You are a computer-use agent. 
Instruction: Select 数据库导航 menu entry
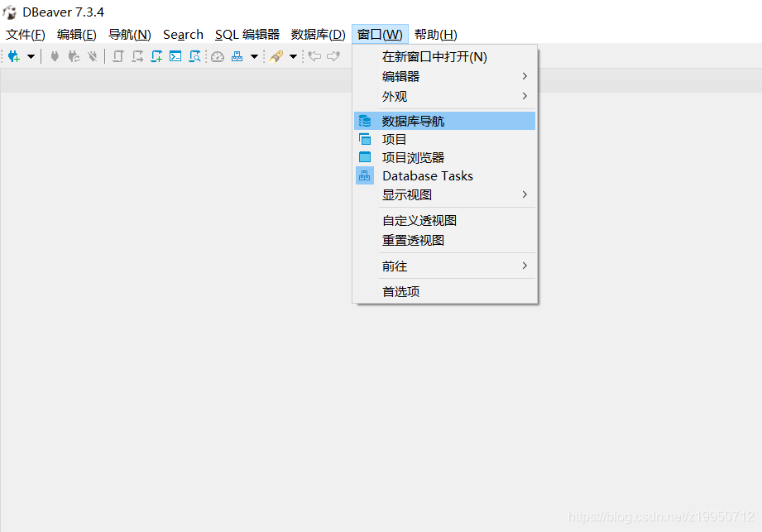444,121
